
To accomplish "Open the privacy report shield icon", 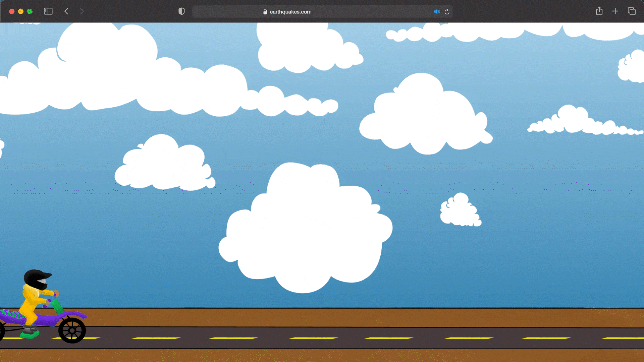I will tap(181, 11).
